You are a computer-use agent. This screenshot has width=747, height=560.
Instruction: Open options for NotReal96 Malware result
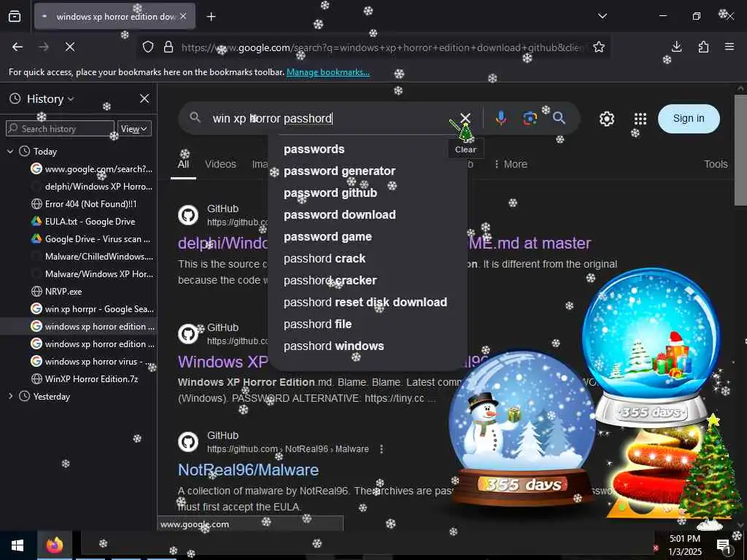point(381,449)
